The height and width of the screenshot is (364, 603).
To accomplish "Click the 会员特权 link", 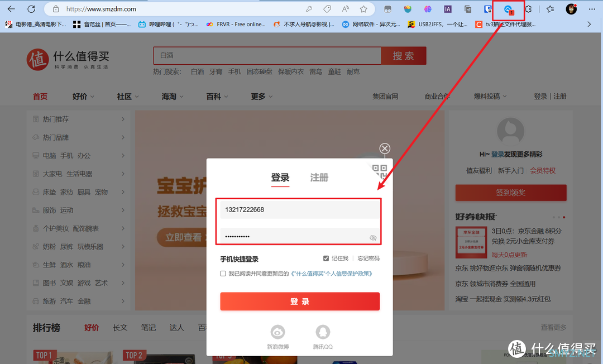I will pyautogui.click(x=543, y=171).
